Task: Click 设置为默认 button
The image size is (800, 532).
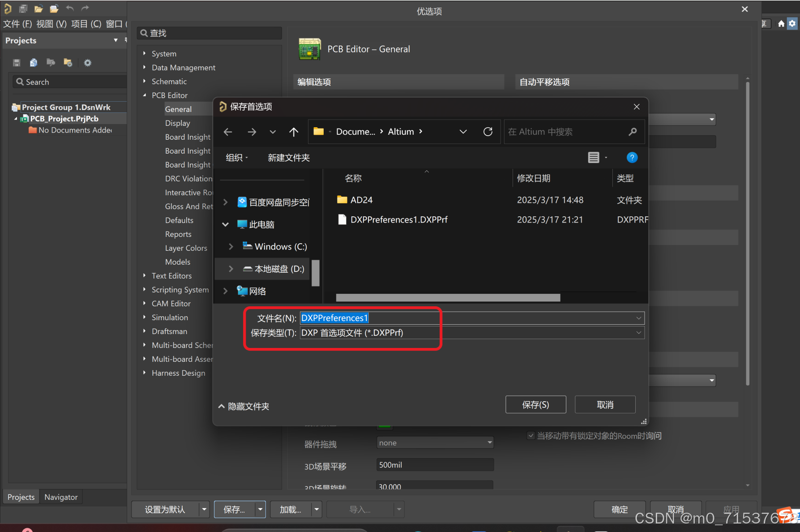Action: click(165, 510)
